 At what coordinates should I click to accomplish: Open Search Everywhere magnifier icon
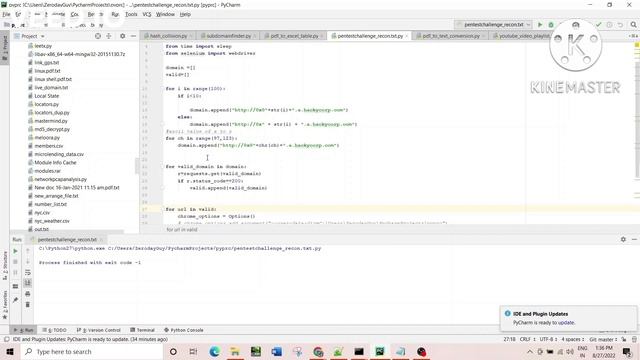[633, 25]
